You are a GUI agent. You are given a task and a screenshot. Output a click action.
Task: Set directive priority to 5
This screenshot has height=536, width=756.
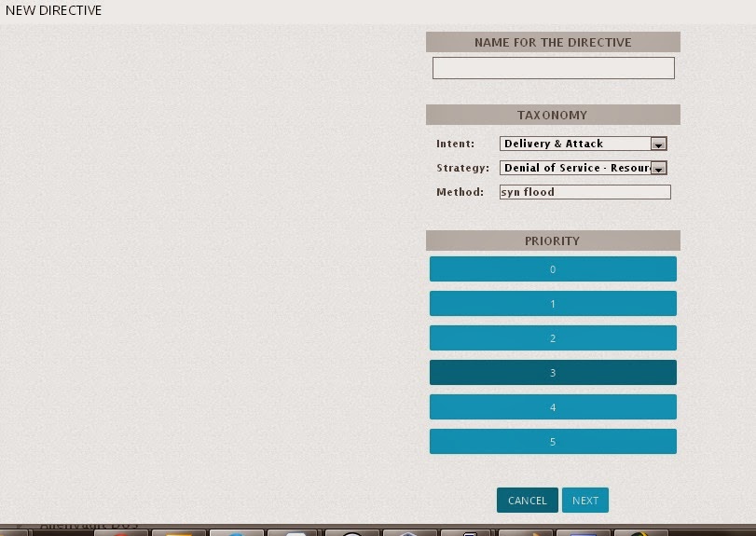[553, 442]
